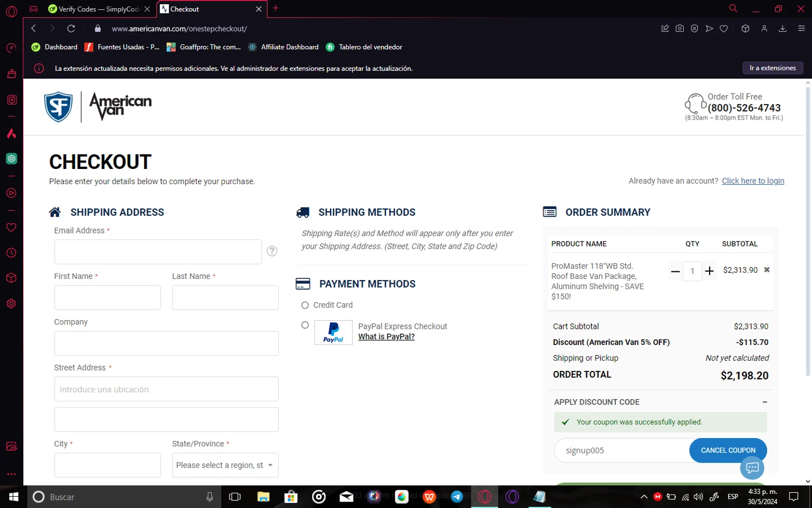Remove ProMaster package from the order
Screen dimensions: 812x508
point(767,270)
